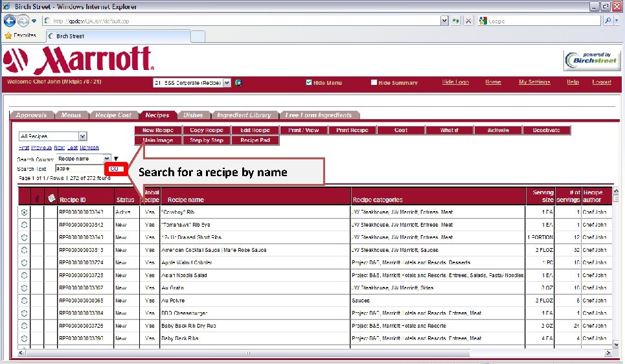Click the New Recipe button
Image resolution: width=625 pixels, height=364 pixels.
point(158,130)
